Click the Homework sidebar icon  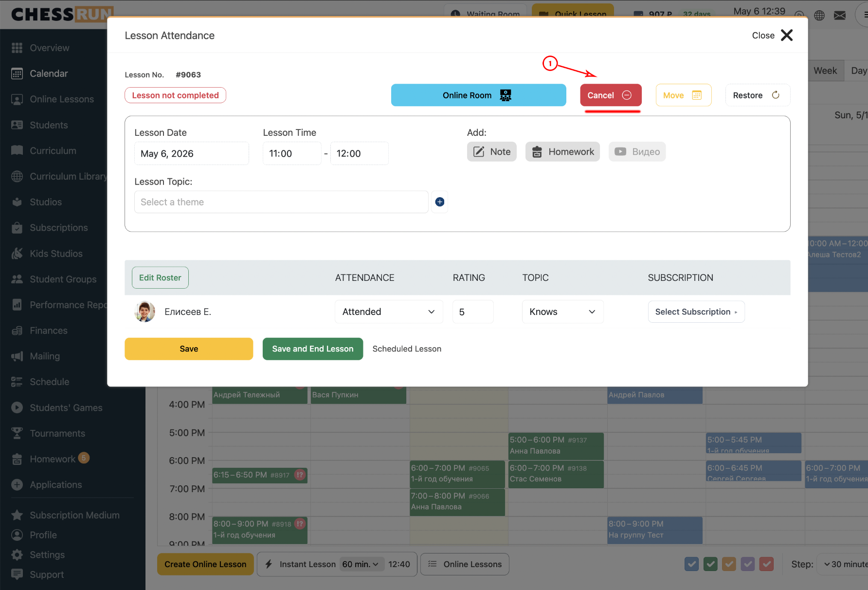click(17, 459)
